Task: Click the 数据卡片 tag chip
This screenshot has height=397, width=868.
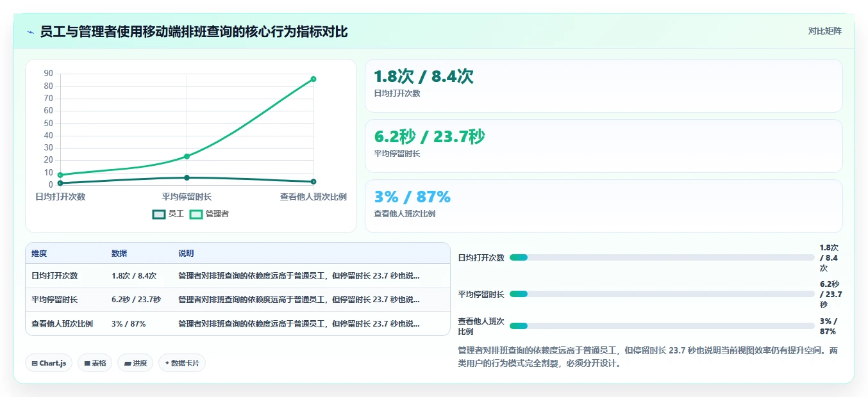Action: (182, 363)
